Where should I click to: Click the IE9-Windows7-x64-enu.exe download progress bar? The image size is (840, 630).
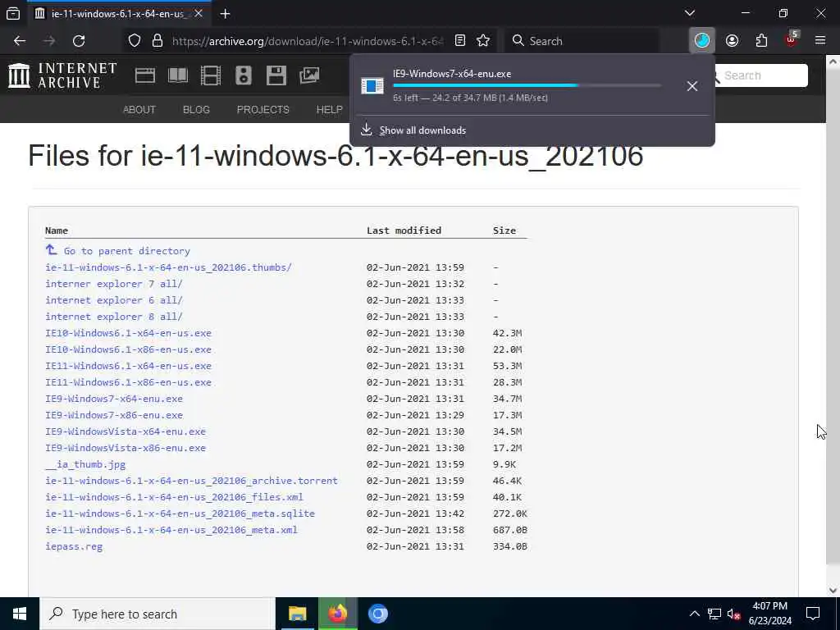[x=527, y=85]
